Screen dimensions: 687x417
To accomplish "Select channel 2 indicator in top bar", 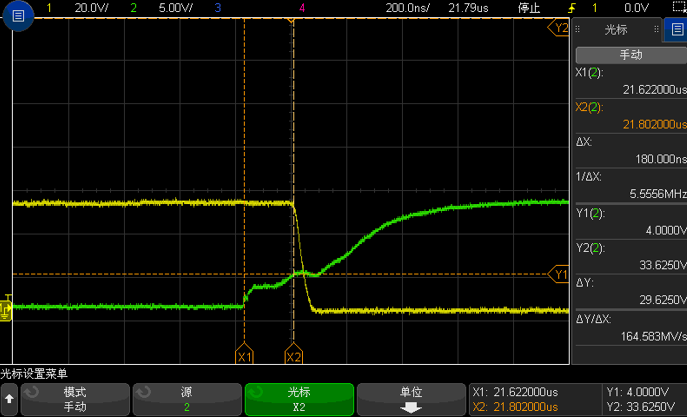I will coord(133,7).
